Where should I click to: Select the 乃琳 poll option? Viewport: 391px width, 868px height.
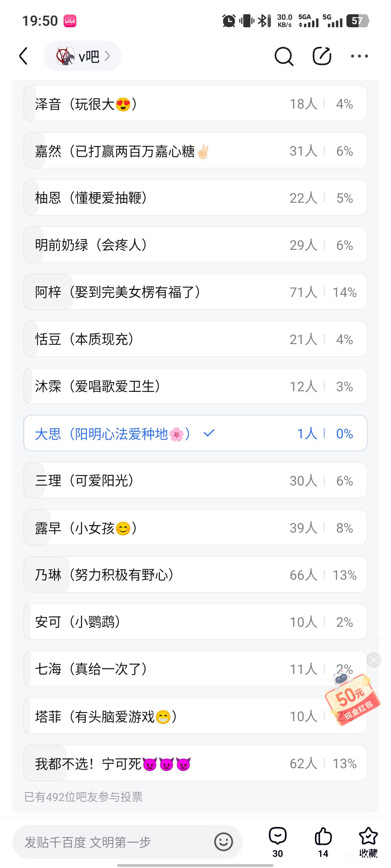[195, 575]
